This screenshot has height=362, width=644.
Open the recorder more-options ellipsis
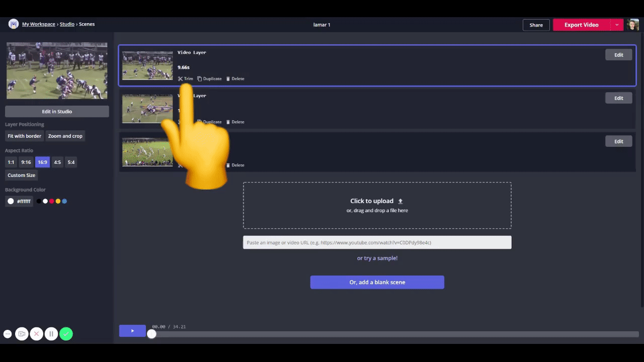8,334
